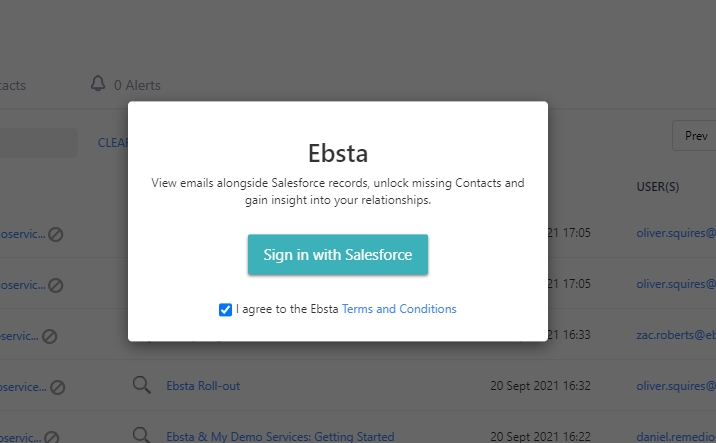Click the blocked icon in the zac.roberts row
Image resolution: width=716 pixels, height=443 pixels.
49,336
